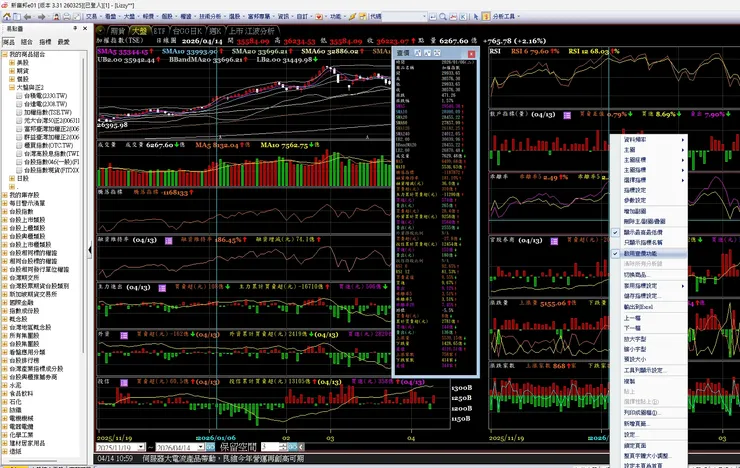Open the 分析工具 menu
740x468 pixels.
[504, 17]
